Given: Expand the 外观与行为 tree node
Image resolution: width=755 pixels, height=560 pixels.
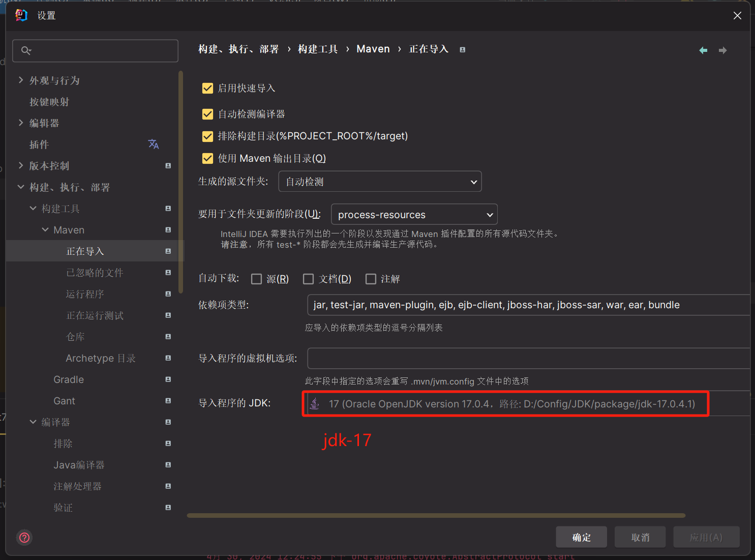Looking at the screenshot, I should click(21, 80).
